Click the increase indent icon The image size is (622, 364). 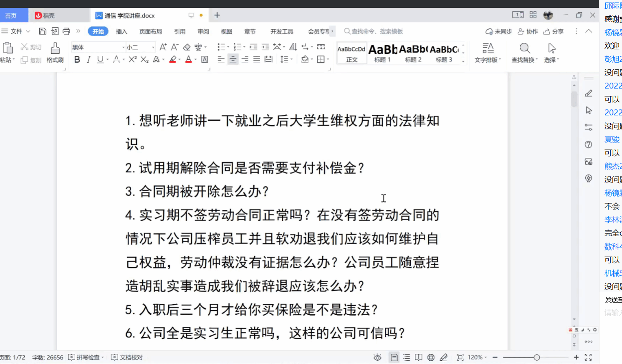coord(265,47)
